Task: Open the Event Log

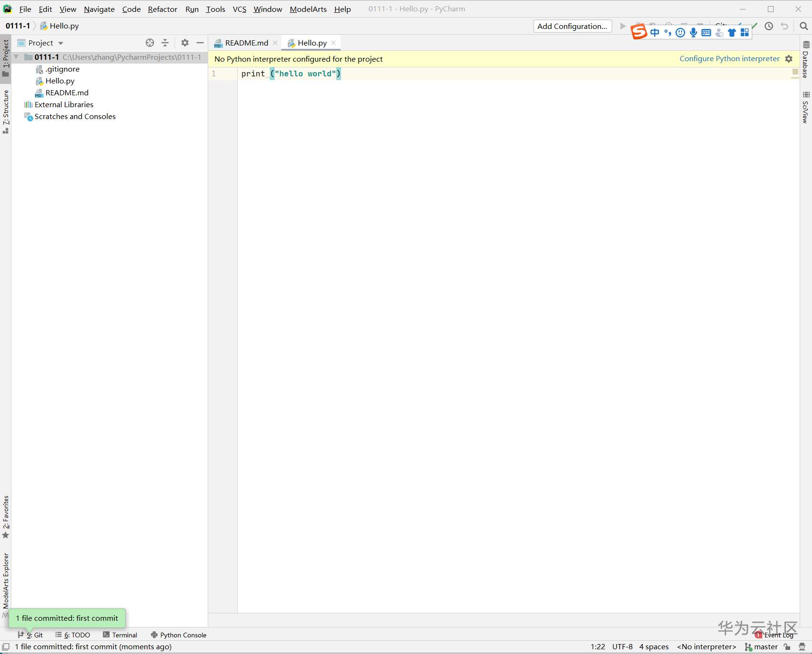Action: pos(775,635)
